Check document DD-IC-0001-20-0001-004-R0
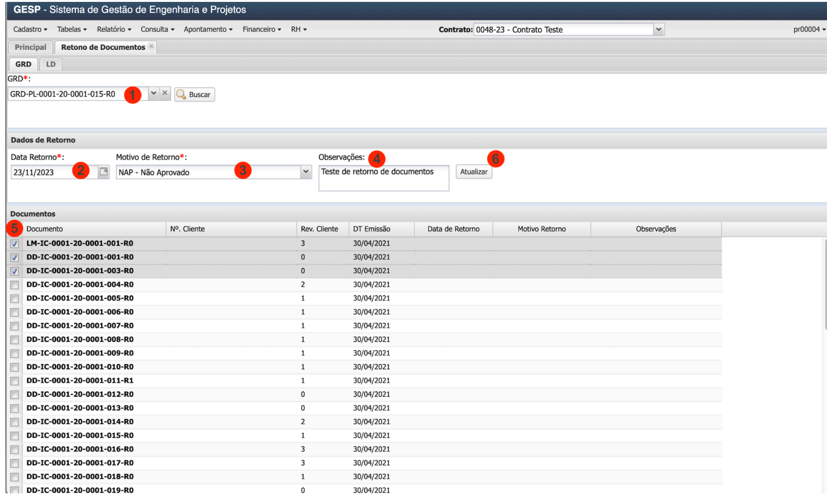 (14, 285)
